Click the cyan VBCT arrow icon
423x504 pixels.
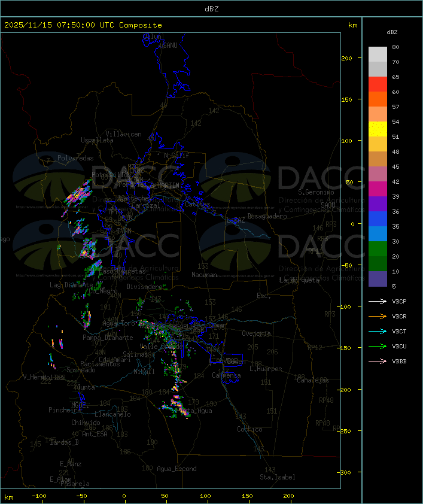tap(378, 331)
